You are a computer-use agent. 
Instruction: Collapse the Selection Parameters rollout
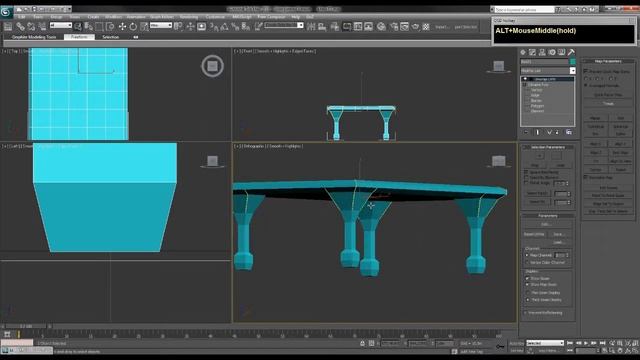point(548,147)
